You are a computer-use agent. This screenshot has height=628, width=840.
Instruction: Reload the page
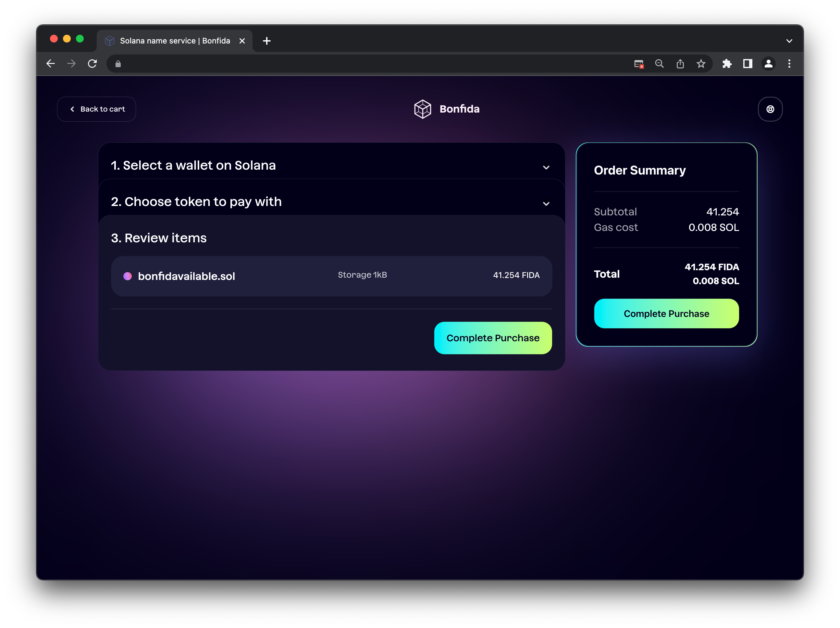pos(92,64)
